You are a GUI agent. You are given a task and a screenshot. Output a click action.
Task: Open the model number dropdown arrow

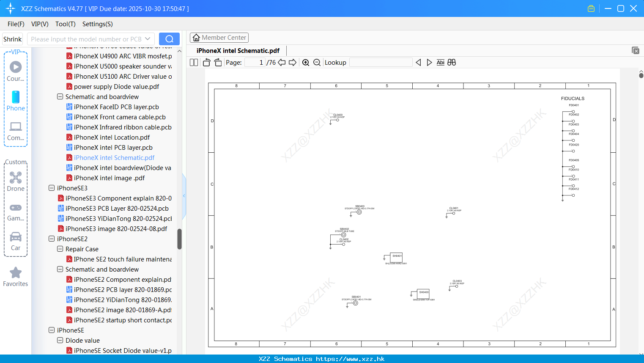pyautogui.click(x=148, y=39)
